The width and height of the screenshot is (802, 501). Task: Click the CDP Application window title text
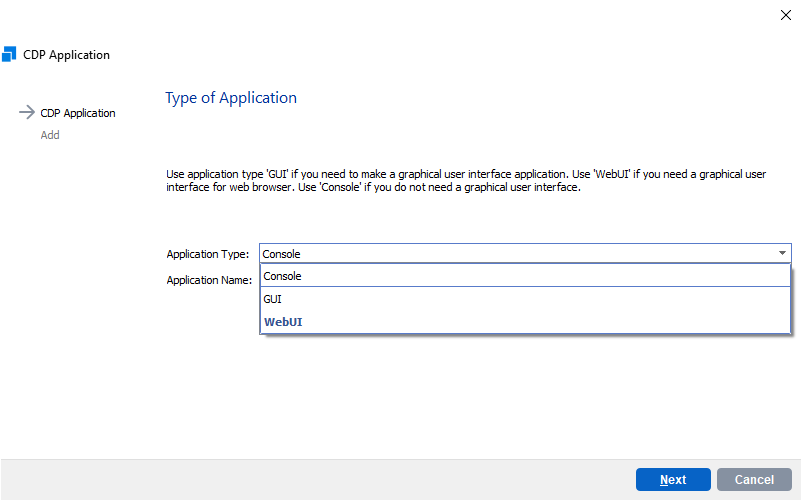(66, 55)
